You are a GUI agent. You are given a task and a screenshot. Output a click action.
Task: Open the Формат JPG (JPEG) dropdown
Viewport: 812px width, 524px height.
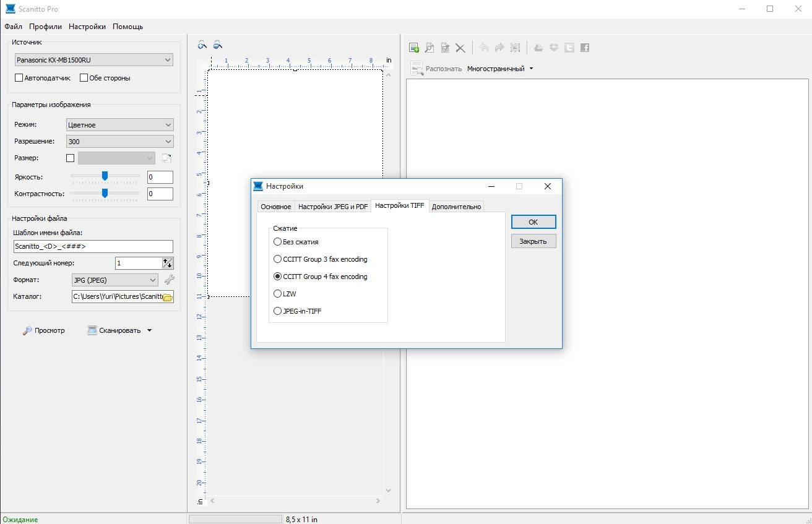click(115, 280)
